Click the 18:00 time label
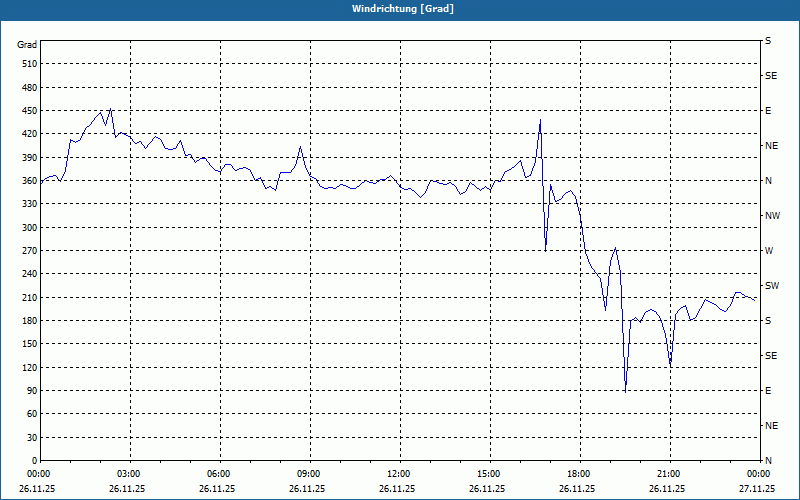The image size is (800, 500). [580, 474]
